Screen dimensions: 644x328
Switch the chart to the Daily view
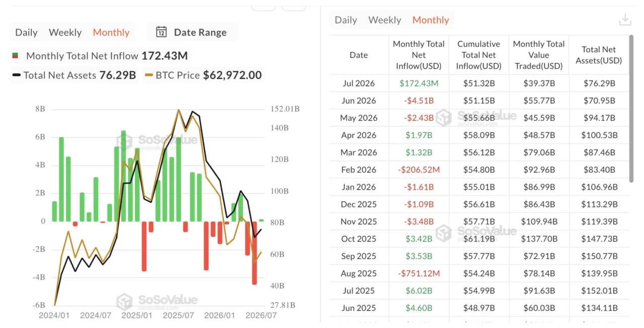(26, 32)
